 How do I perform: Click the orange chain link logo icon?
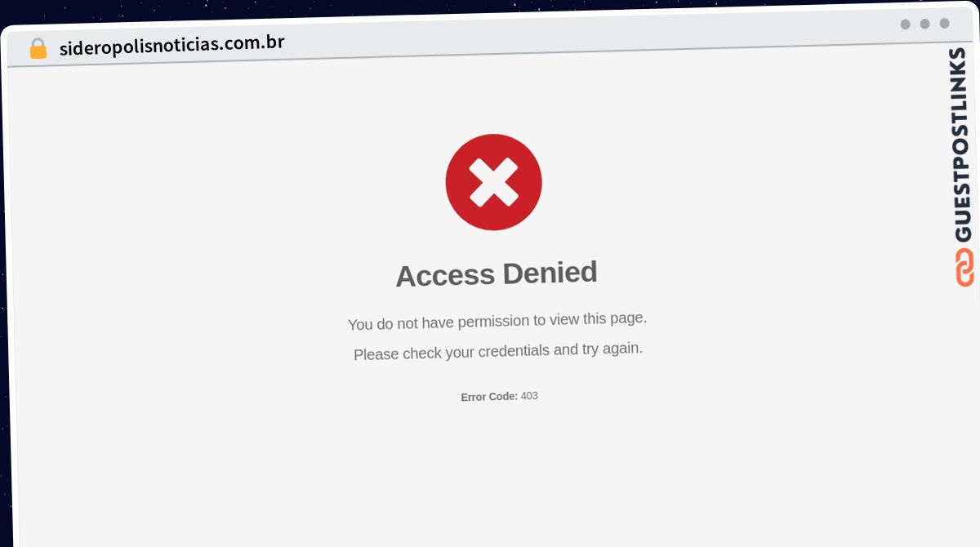pos(964,268)
